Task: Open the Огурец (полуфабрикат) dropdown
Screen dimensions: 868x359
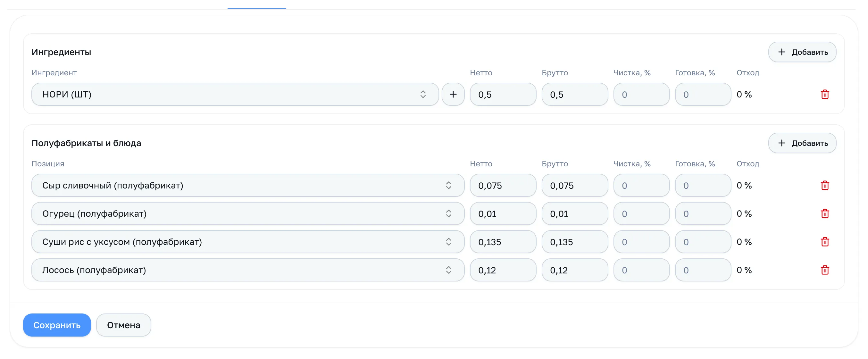Action: 248,214
